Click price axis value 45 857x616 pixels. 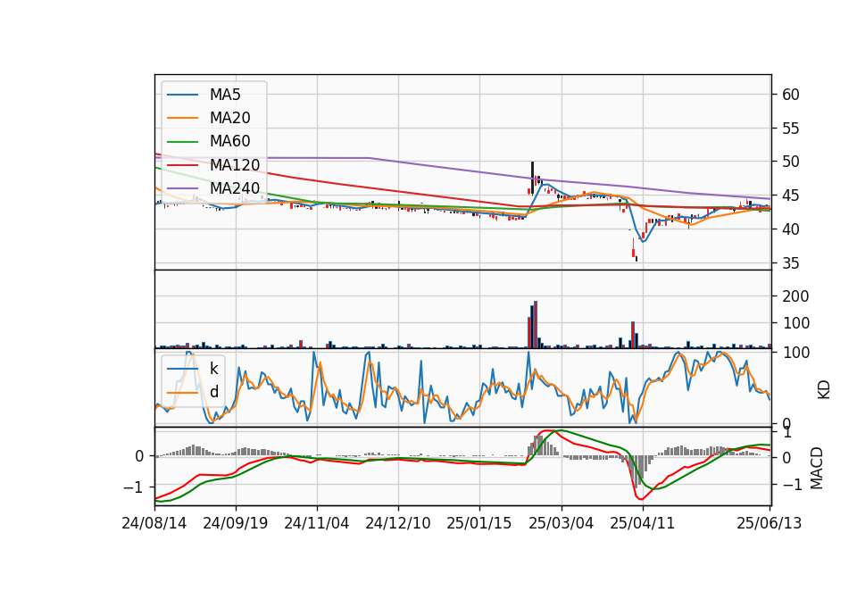[790, 196]
